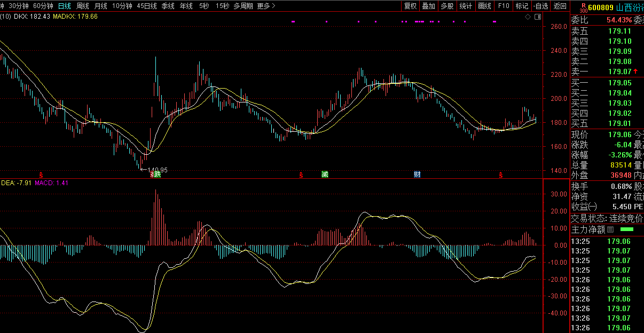Click the 画线 drawing tools button
Viewport: 644px width, 333px height.
[x=484, y=6]
